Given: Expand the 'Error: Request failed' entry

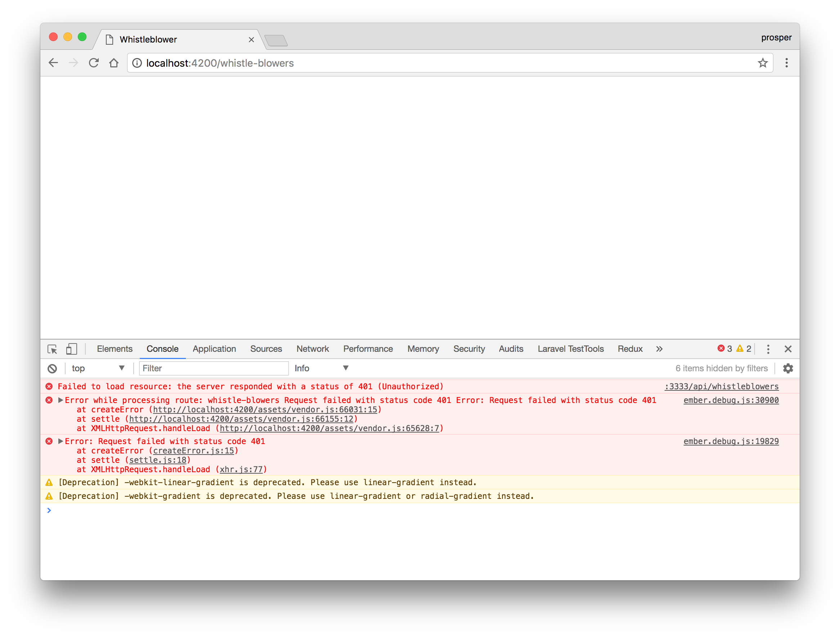Looking at the screenshot, I should pyautogui.click(x=61, y=441).
